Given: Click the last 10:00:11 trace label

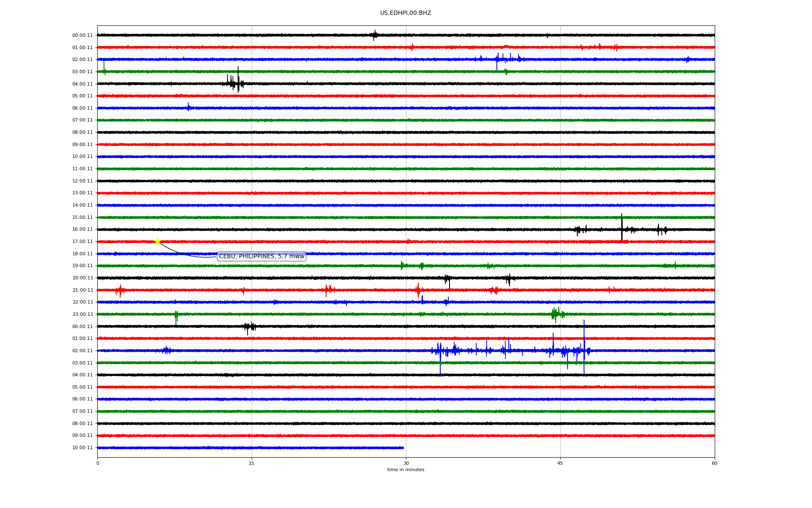Looking at the screenshot, I should (82, 448).
